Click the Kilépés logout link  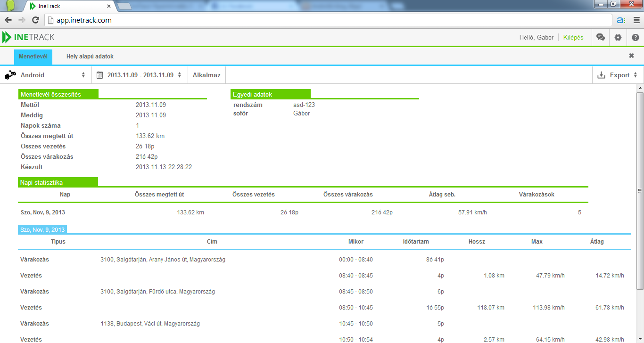(x=573, y=37)
